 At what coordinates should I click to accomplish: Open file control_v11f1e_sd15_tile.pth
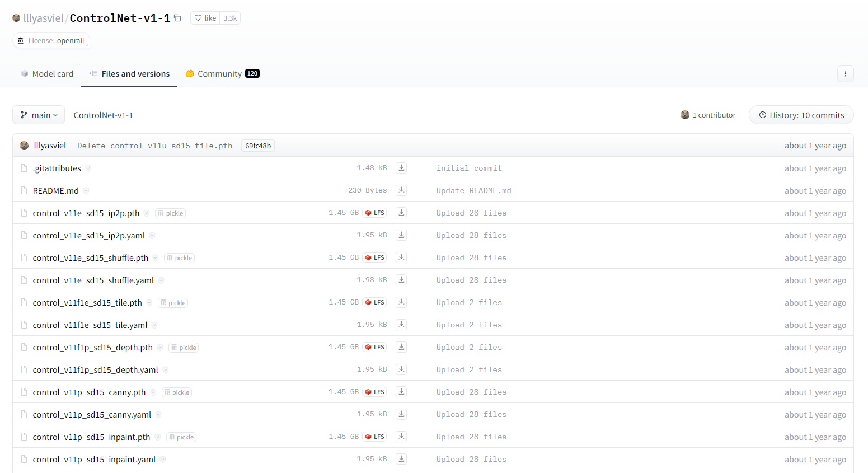click(x=87, y=302)
